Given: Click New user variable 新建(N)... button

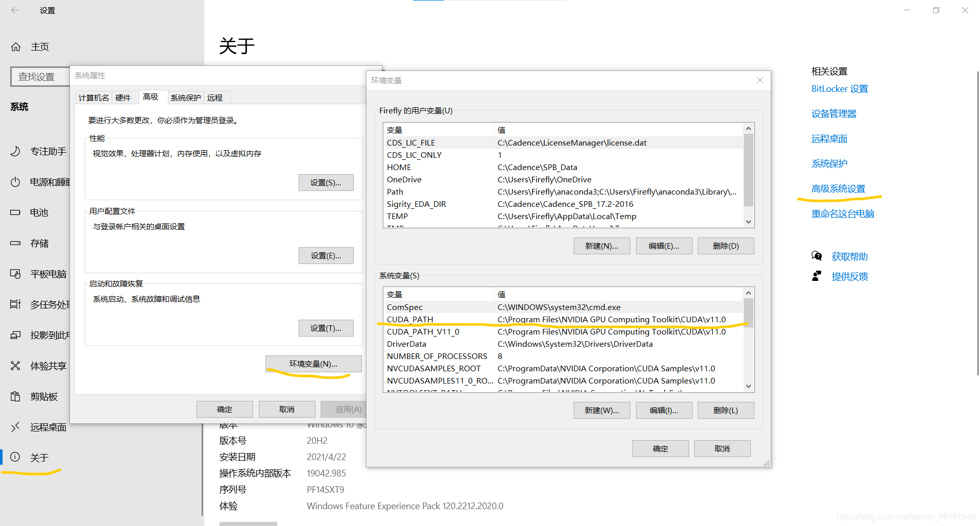Looking at the screenshot, I should pyautogui.click(x=602, y=246).
